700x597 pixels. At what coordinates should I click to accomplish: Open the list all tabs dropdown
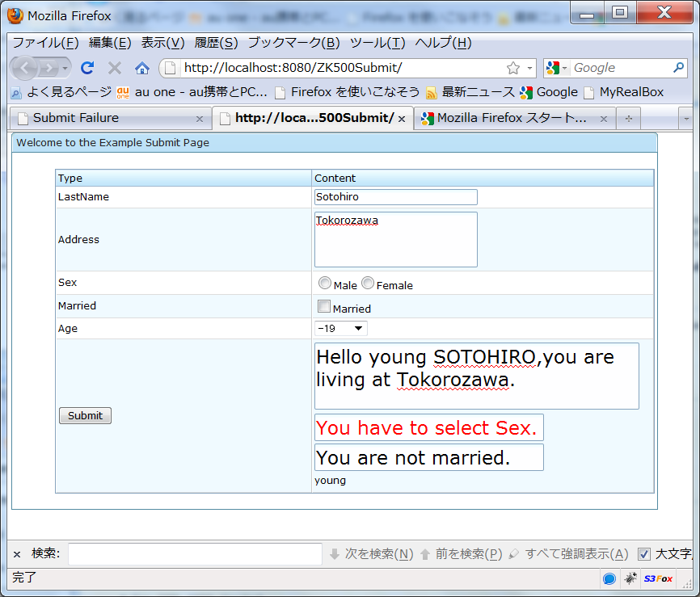point(685,119)
